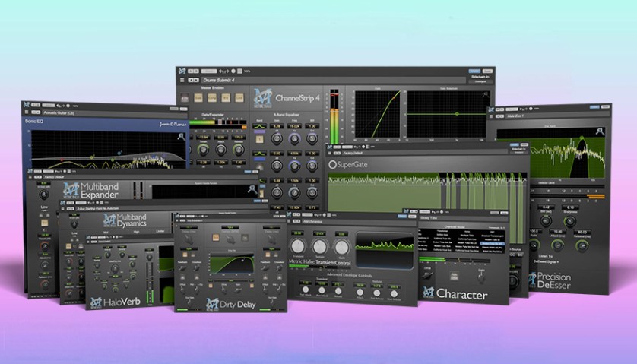The image size is (637, 364).
Task: Click the blue button at ChannelStrip top right
Action: 474,71
